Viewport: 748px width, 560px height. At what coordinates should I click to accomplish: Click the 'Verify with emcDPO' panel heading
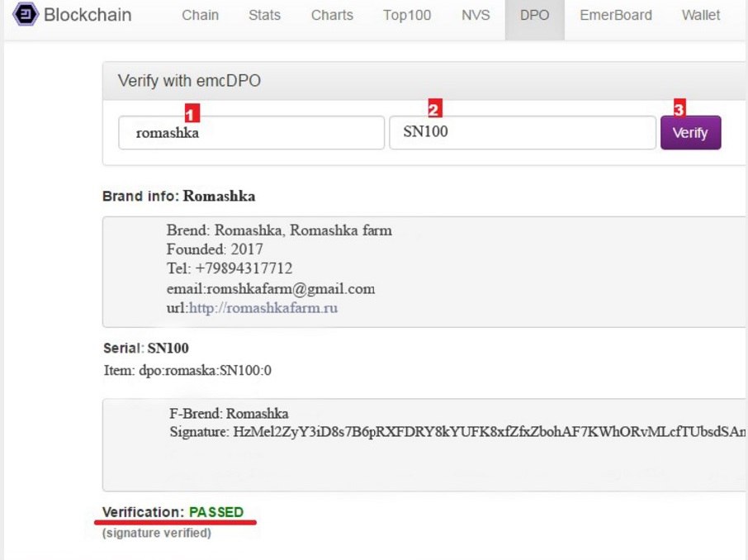click(x=189, y=81)
